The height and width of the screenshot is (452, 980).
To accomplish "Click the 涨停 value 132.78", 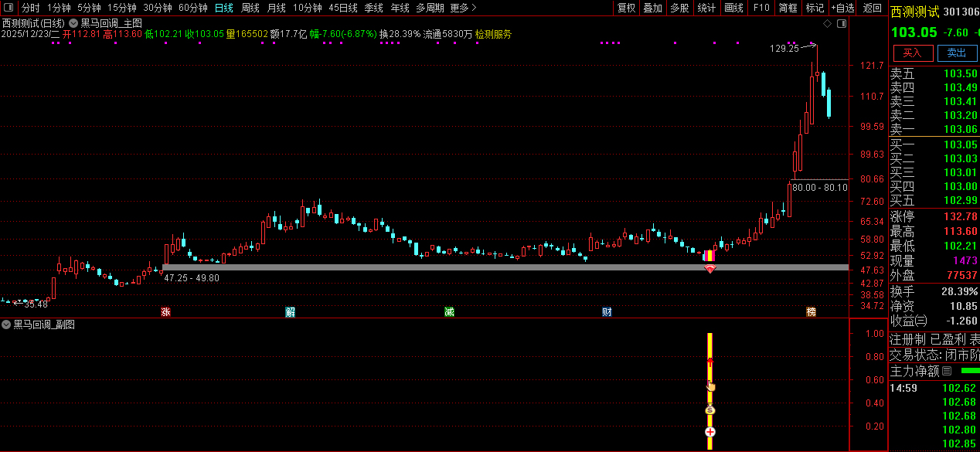I will coord(960,216).
